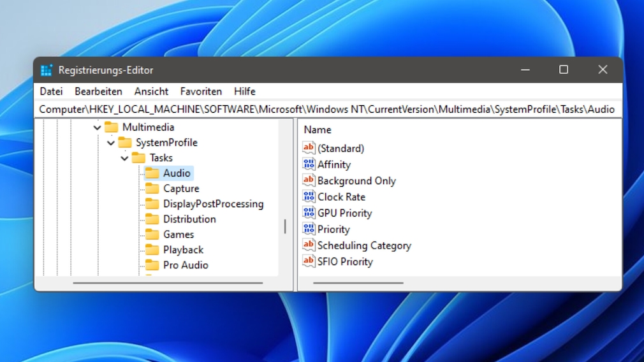Click the Registry Editor app icon in title bar
The width and height of the screenshot is (644, 362).
(x=47, y=70)
